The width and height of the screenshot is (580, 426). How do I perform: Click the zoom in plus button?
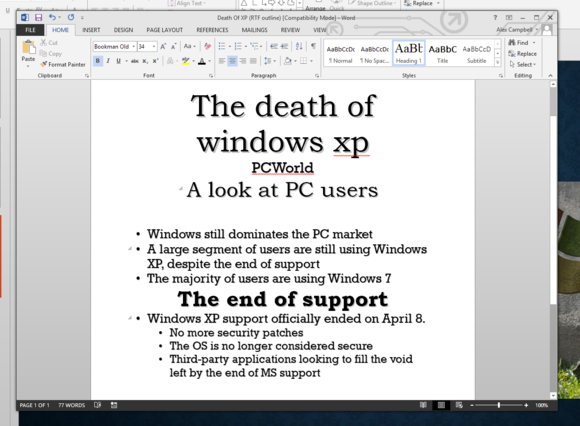[x=526, y=405]
